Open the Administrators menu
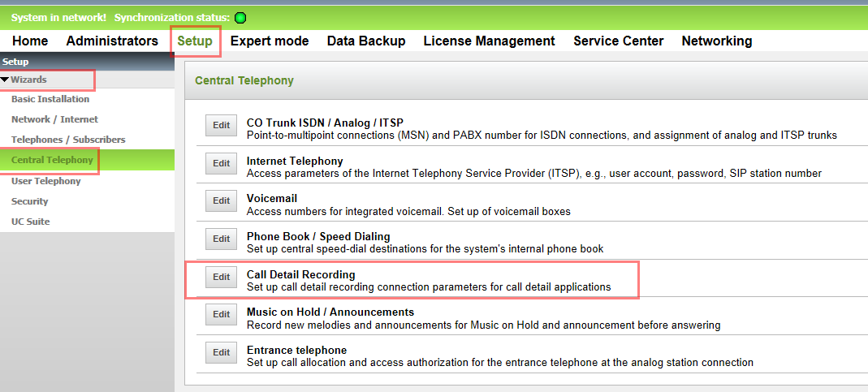The width and height of the screenshot is (868, 392). click(x=112, y=41)
